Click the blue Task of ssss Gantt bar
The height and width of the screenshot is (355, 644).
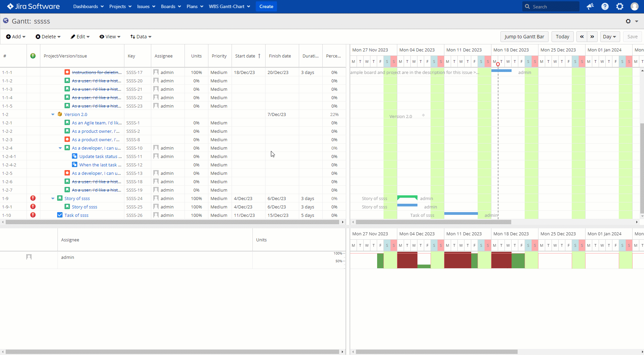tap(461, 213)
